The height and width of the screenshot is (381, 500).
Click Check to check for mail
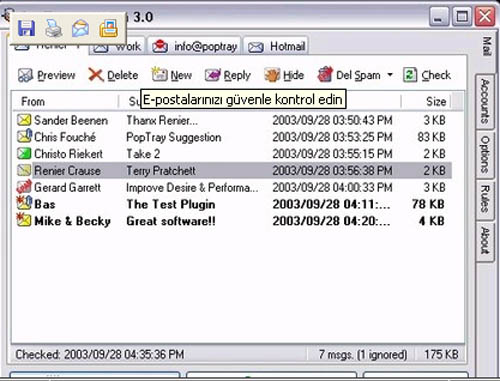point(427,75)
